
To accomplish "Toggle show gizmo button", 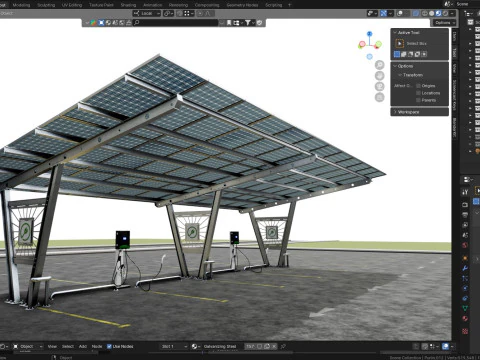I will tap(384, 13).
